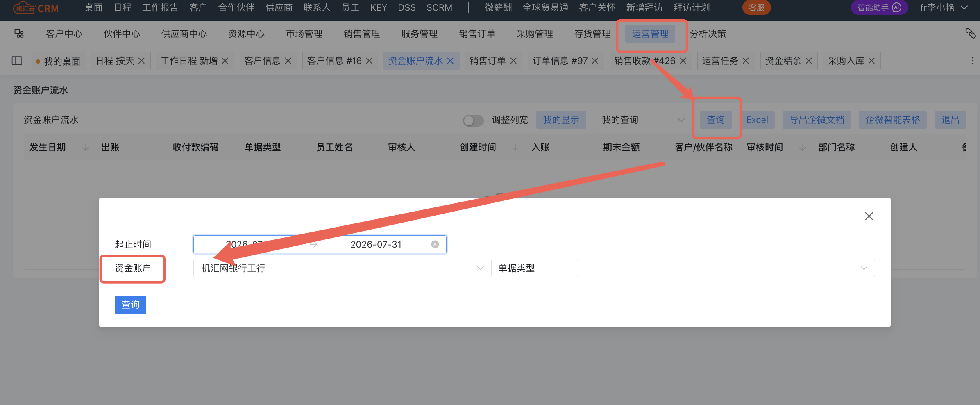Click the 查询 button in the toolbar
The width and height of the screenshot is (980, 405).
tap(716, 120)
